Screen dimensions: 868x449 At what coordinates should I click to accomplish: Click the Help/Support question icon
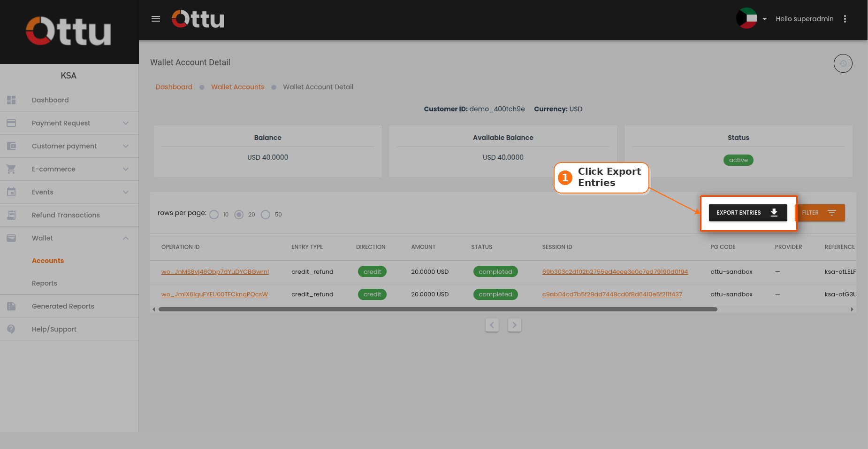11,329
